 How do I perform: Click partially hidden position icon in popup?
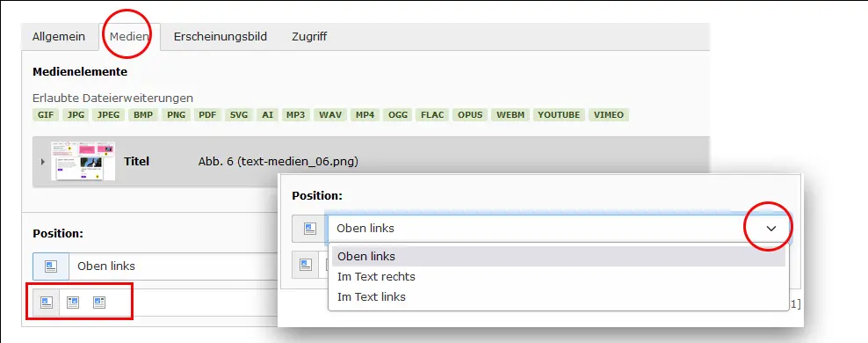pyautogui.click(x=306, y=265)
